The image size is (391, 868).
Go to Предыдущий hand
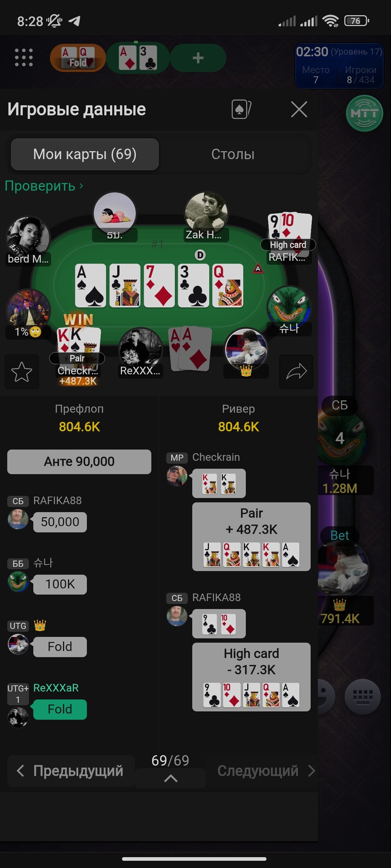[71, 771]
